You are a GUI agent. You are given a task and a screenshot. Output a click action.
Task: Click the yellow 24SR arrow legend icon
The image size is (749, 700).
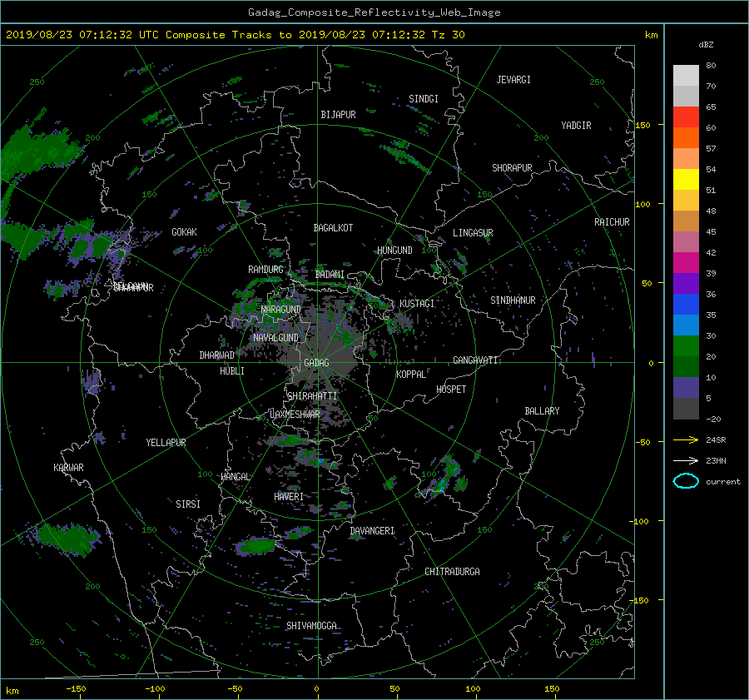[x=686, y=439]
